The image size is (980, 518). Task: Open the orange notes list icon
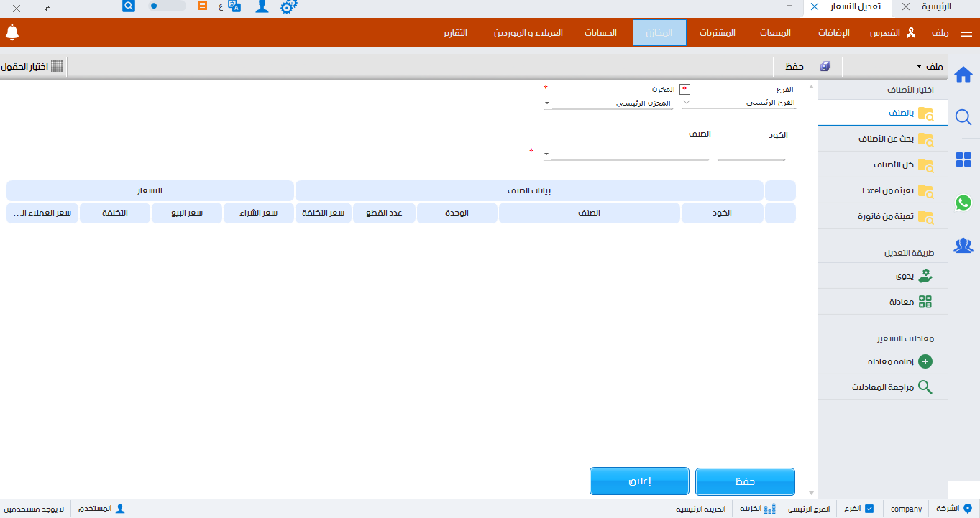pos(202,5)
